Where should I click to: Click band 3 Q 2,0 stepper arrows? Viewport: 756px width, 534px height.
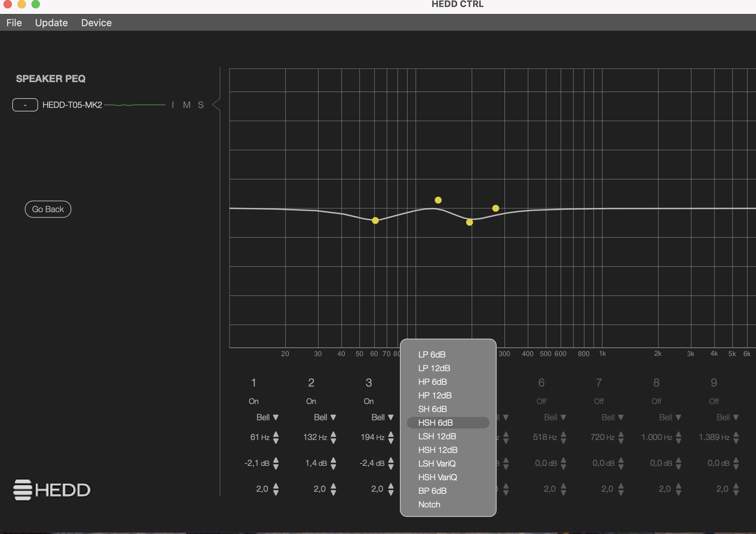[x=391, y=489]
